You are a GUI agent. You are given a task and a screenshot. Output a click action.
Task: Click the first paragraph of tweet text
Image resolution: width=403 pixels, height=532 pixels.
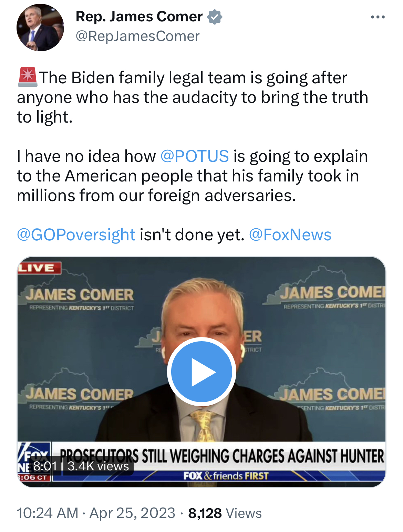193,97
